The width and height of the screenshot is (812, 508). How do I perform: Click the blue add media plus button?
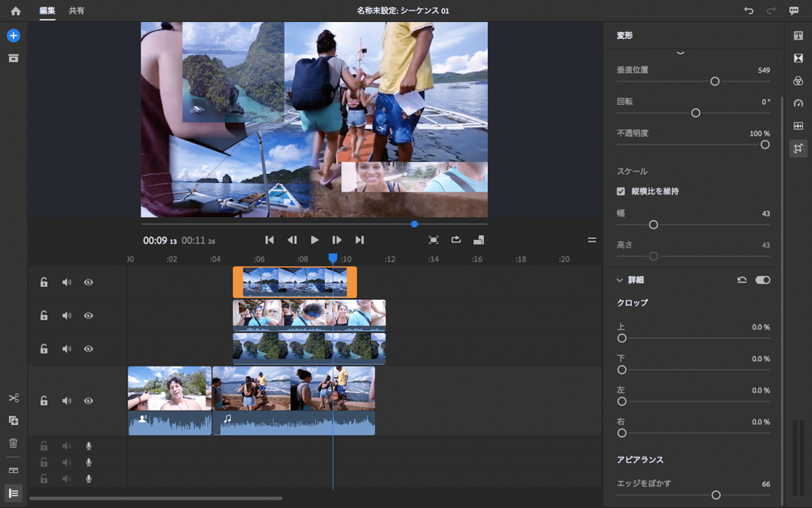13,36
